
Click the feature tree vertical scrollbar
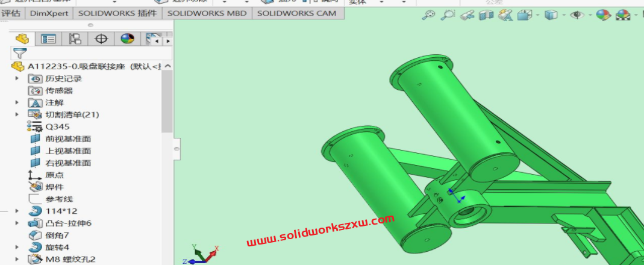point(167,101)
